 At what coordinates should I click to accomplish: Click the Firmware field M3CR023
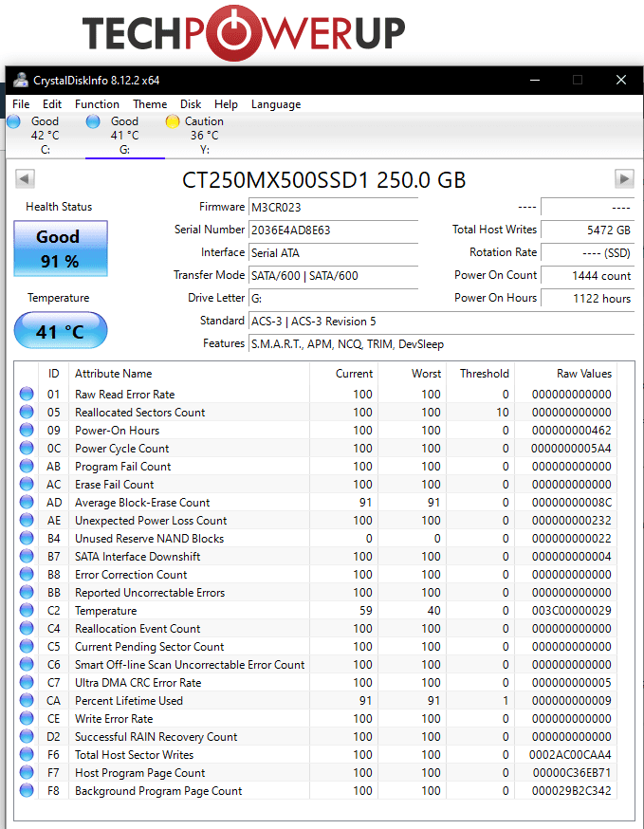333,207
